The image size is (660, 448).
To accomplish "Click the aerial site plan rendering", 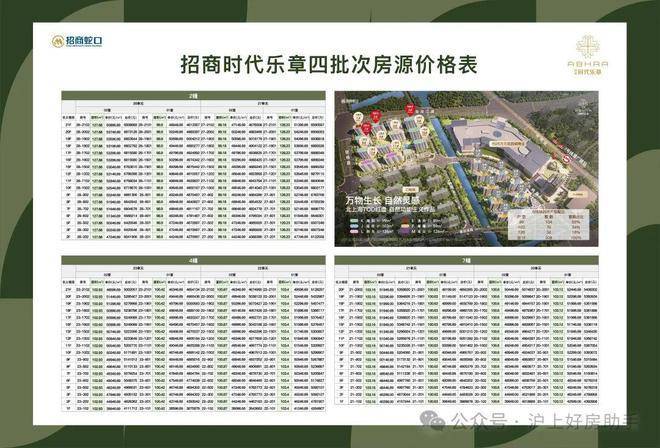I will tap(466, 169).
